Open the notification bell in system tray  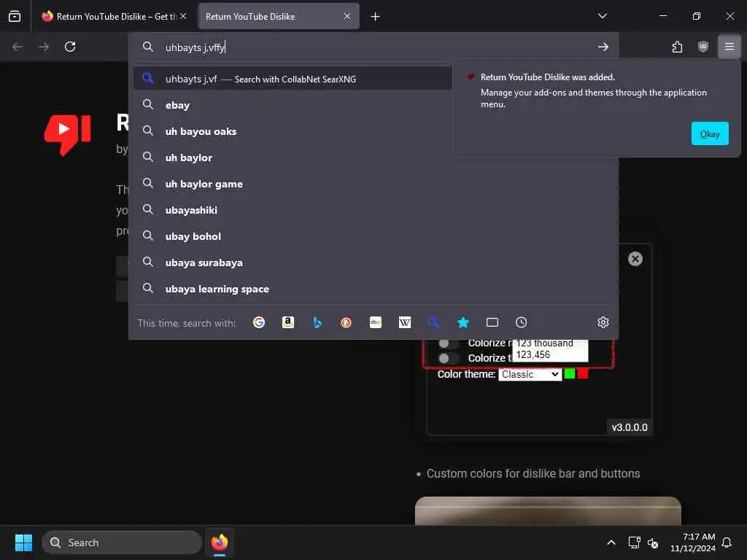point(727,542)
